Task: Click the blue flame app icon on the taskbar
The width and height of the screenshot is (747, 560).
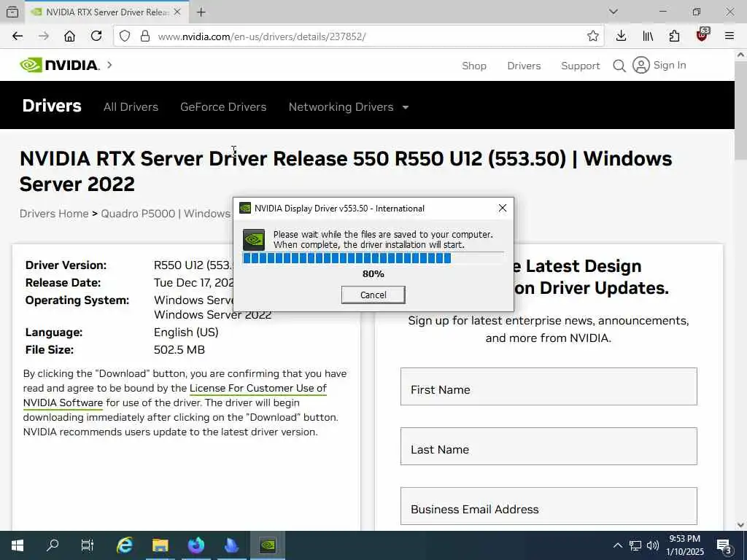Action: (x=231, y=545)
